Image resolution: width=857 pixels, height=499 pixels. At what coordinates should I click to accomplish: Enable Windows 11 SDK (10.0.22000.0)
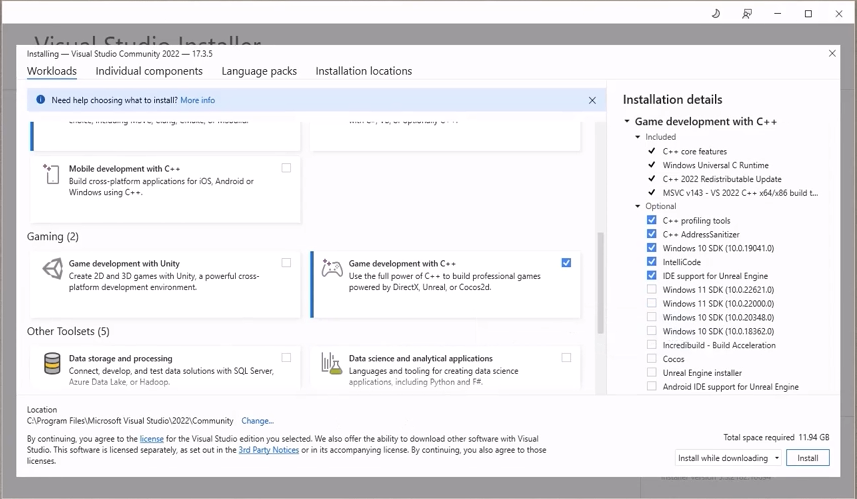651,303
